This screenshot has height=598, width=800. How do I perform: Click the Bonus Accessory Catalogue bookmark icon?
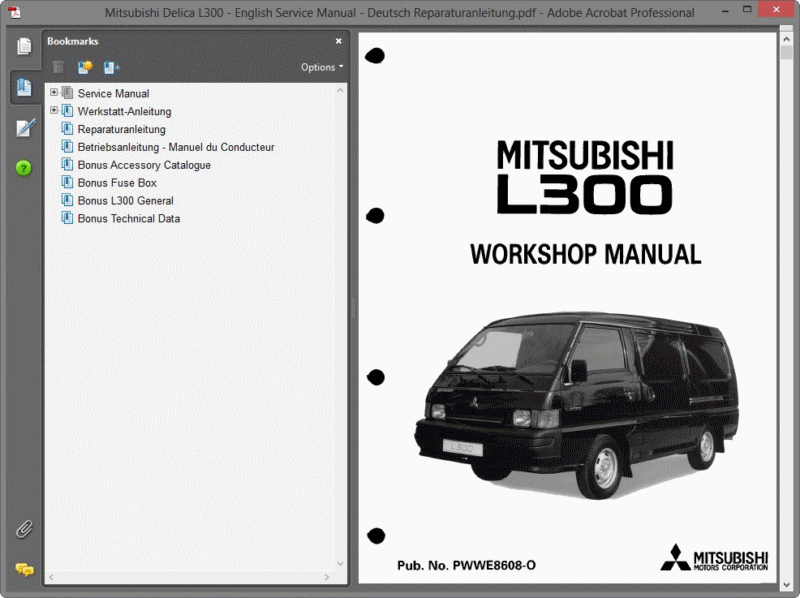[x=67, y=164]
